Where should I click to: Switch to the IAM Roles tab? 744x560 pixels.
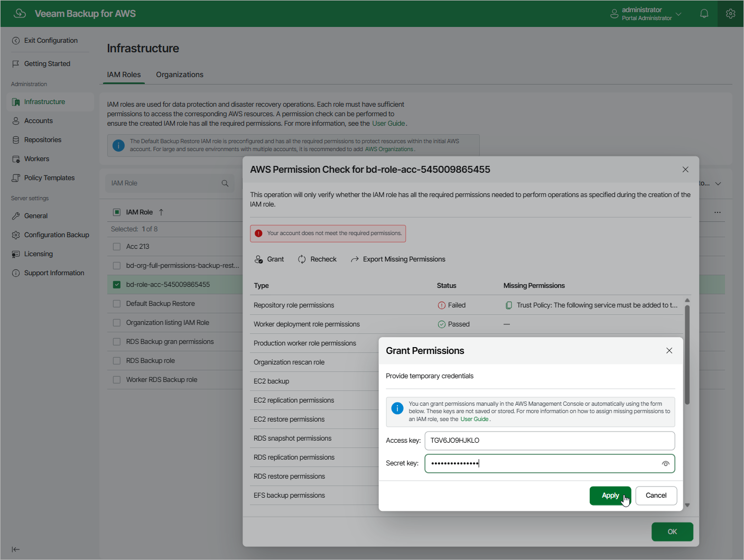pos(124,74)
